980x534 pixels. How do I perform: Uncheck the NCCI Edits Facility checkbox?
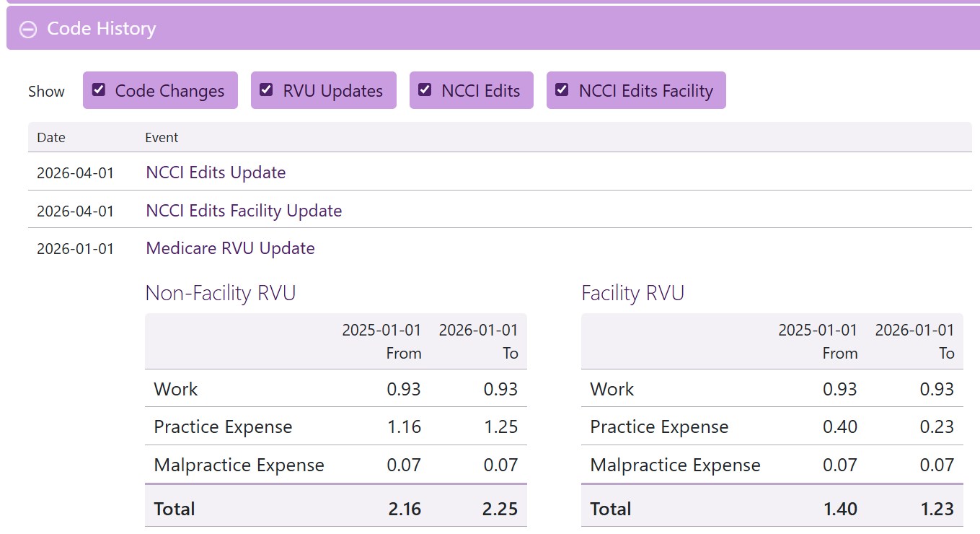(562, 90)
